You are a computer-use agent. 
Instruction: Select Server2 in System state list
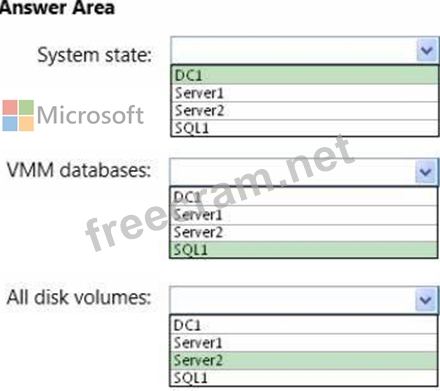[x=305, y=111]
